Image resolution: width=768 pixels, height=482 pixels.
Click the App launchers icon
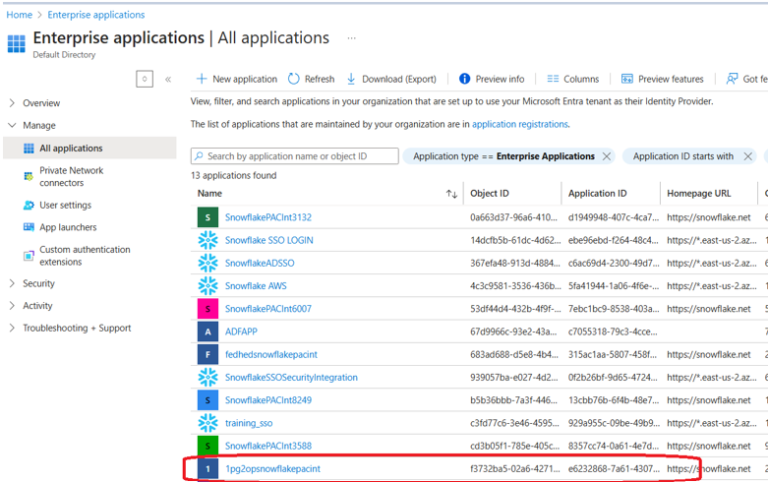point(29,227)
